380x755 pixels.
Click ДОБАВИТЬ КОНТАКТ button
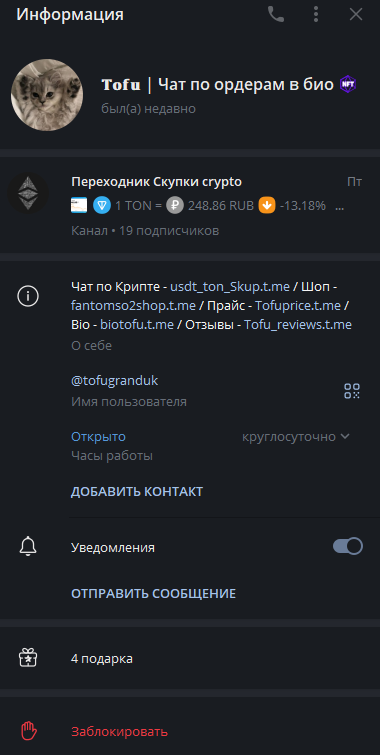[x=137, y=492]
